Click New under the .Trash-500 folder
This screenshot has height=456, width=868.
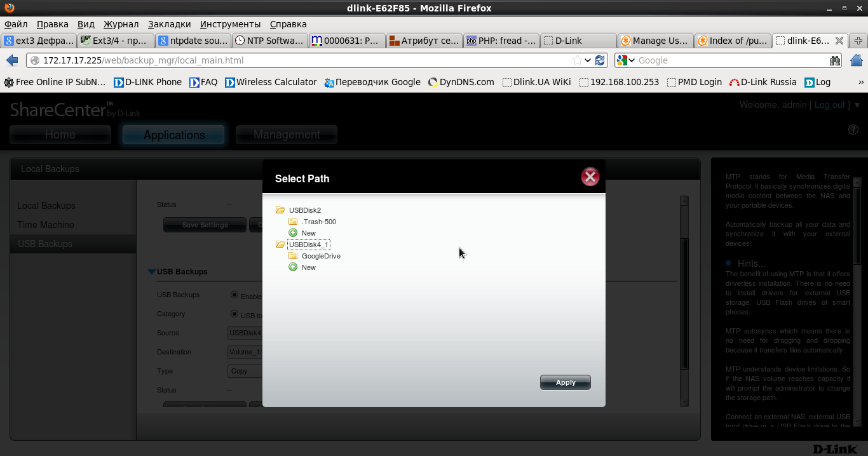309,233
